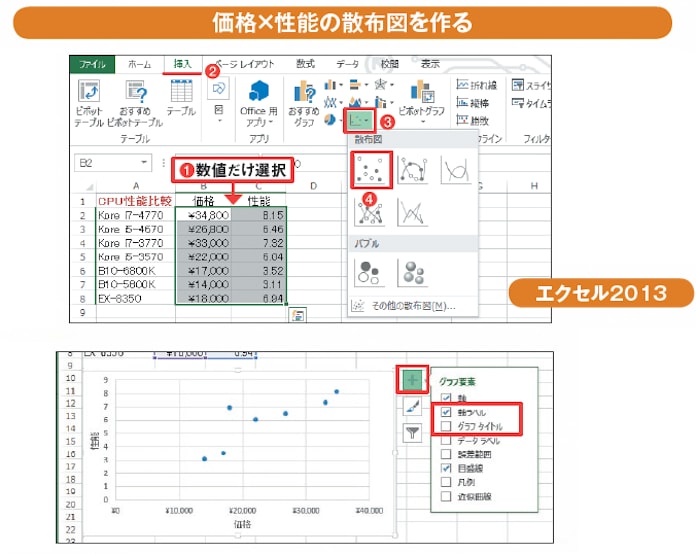Open the データ ribbon tab

point(348,64)
